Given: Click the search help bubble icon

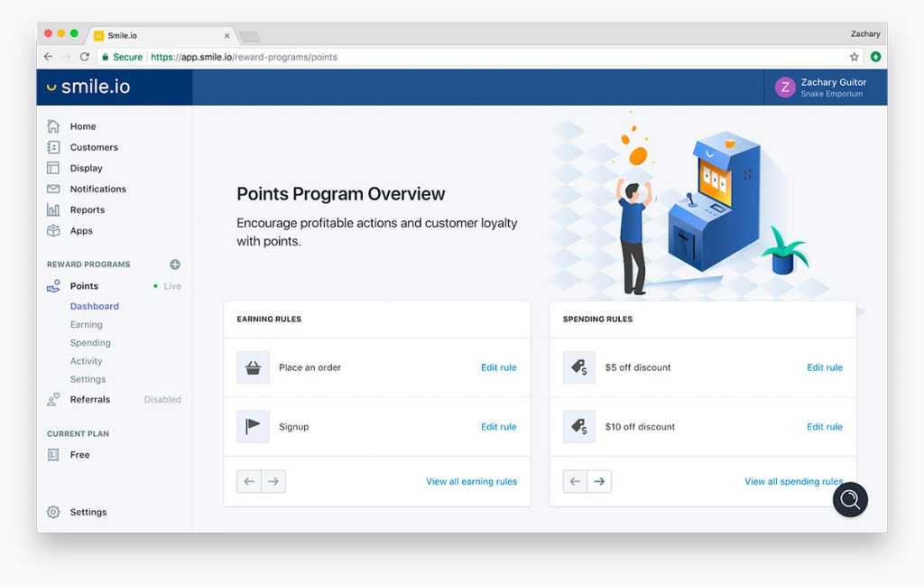Looking at the screenshot, I should pos(849,500).
